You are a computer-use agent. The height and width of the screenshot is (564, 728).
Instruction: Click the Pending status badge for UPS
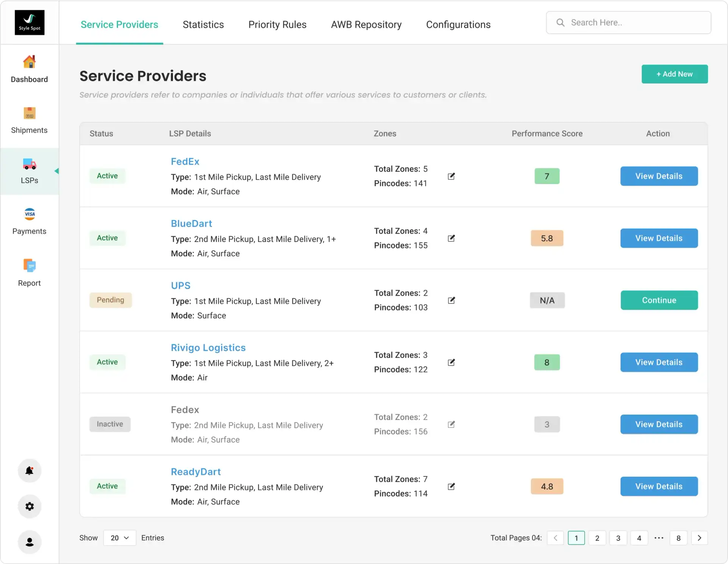(x=110, y=300)
